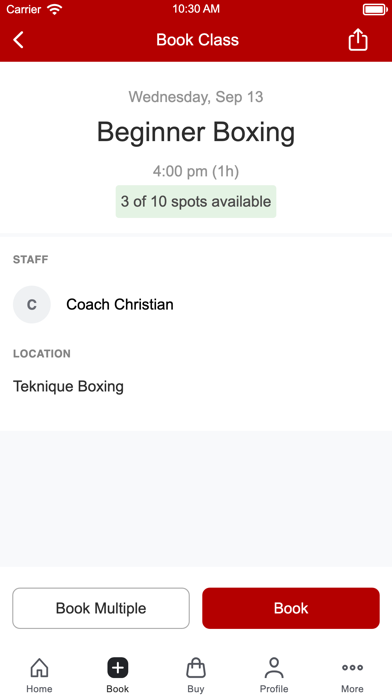Tap the back arrow in header
392x696 pixels.
[18, 40]
